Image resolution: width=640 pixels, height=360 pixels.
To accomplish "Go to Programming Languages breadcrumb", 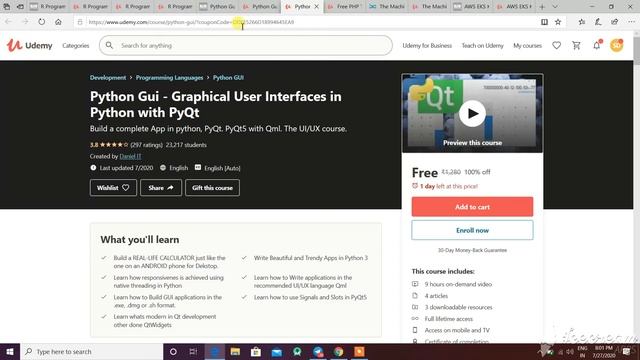I will point(169,78).
